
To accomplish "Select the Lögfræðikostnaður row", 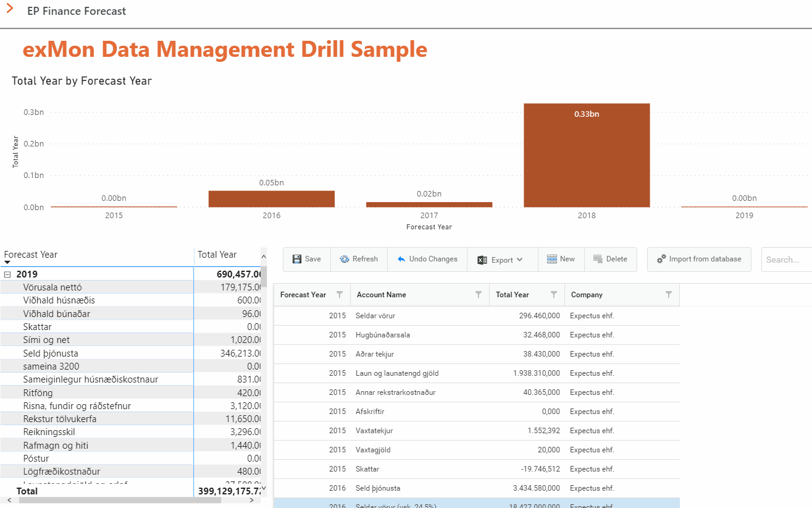I will [x=130, y=472].
